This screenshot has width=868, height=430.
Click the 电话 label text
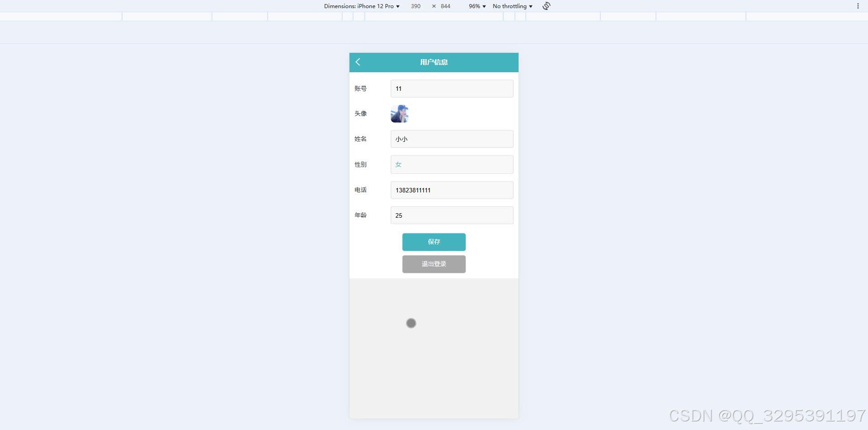[x=360, y=190]
